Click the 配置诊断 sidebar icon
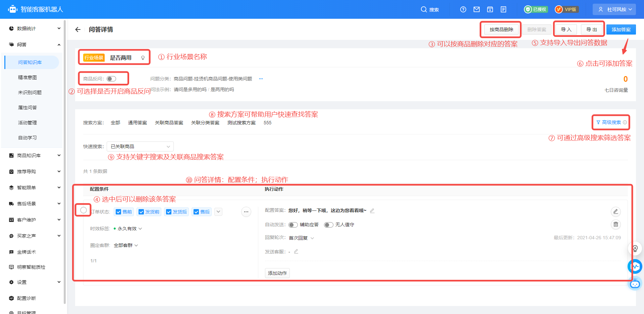This screenshot has width=644, height=314. pos(11,298)
